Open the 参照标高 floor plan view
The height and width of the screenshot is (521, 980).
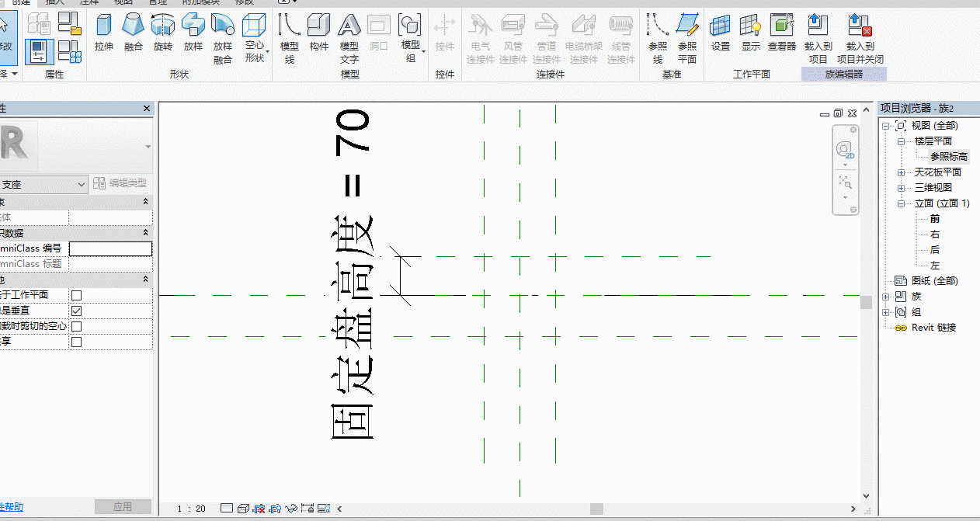949,157
